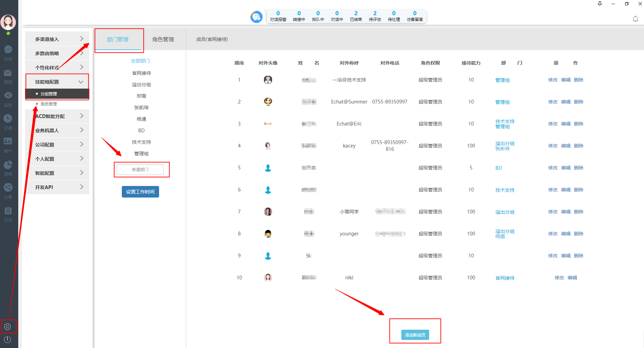Image resolution: width=644 pixels, height=348 pixels.
Task: Expand the 业务机器人 menu
Action: [x=57, y=130]
